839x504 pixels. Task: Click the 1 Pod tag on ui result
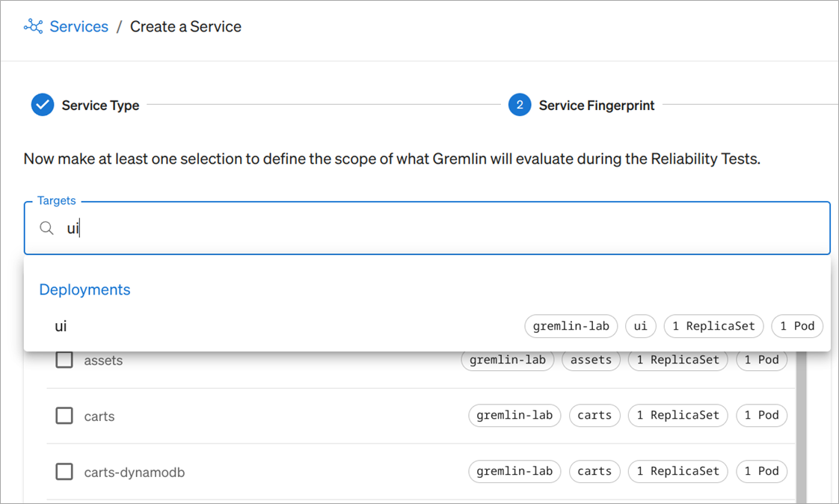pyautogui.click(x=797, y=326)
